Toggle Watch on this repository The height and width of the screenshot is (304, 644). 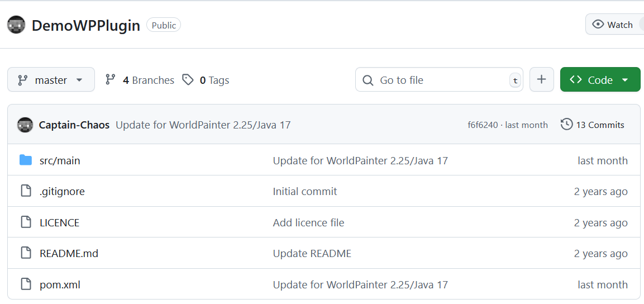pos(613,25)
